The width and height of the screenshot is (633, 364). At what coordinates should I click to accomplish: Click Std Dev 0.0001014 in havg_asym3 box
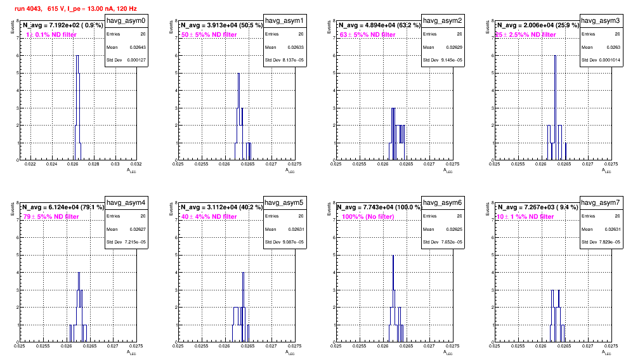[x=601, y=60]
